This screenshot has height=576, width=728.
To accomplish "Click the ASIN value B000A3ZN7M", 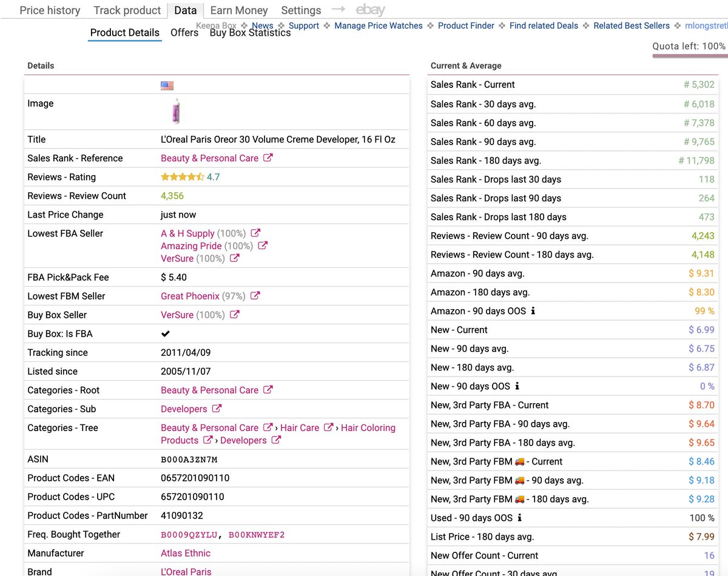I will coord(189,460).
